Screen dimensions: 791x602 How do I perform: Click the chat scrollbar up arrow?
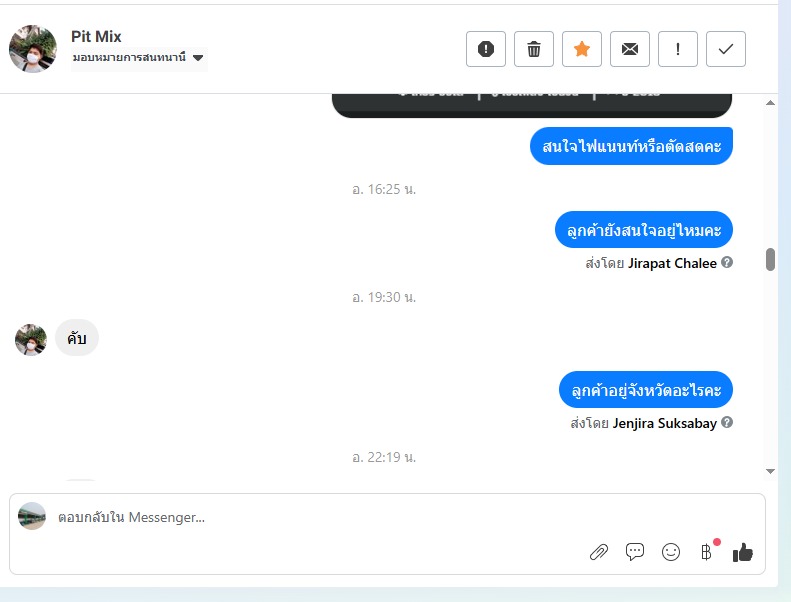tap(770, 103)
